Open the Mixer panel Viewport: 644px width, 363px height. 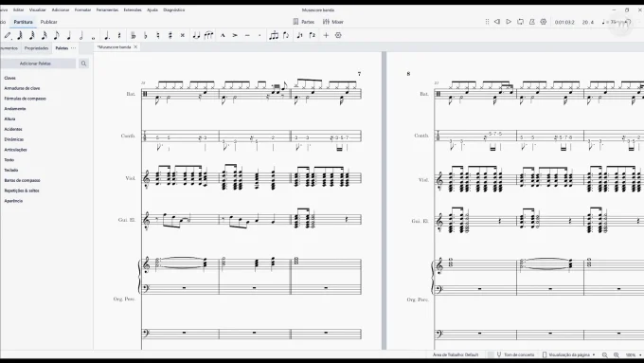coord(333,22)
